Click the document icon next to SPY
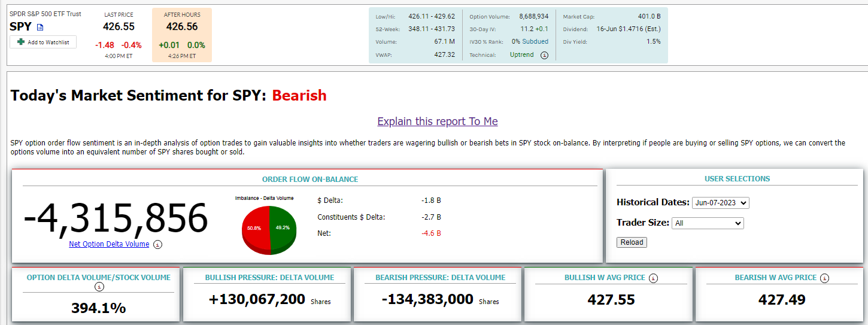Image resolution: width=868 pixels, height=325 pixels. click(40, 27)
